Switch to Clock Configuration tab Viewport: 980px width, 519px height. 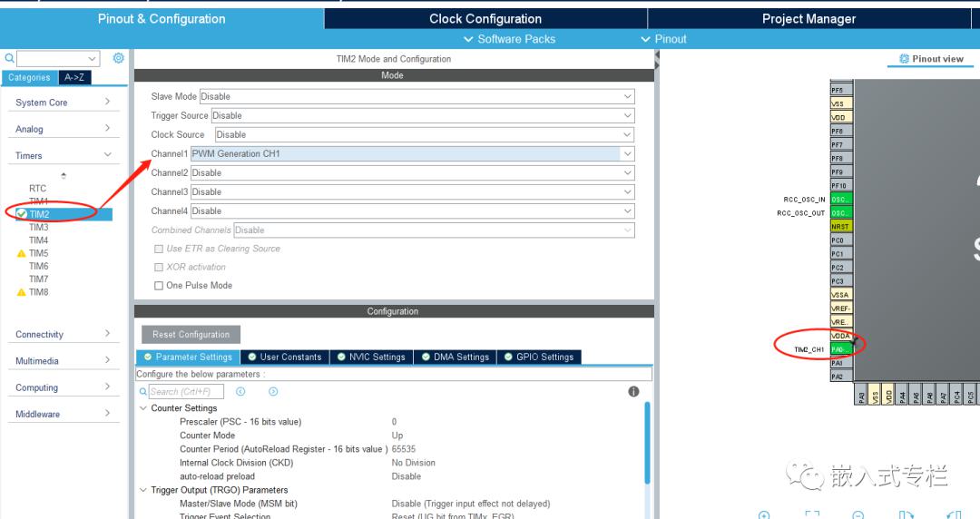[485, 19]
